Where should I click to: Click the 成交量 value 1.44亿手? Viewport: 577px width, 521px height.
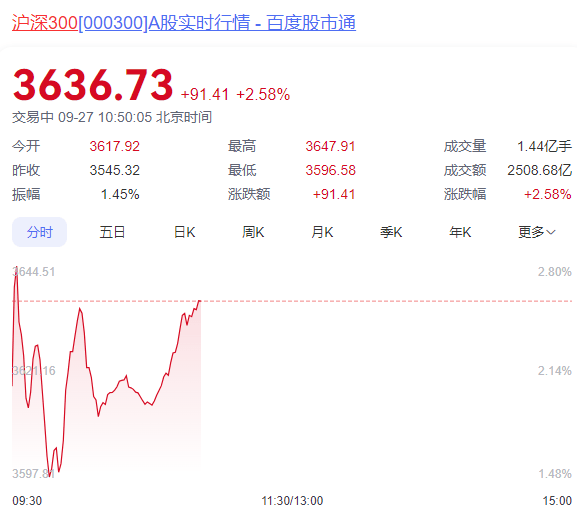[544, 146]
